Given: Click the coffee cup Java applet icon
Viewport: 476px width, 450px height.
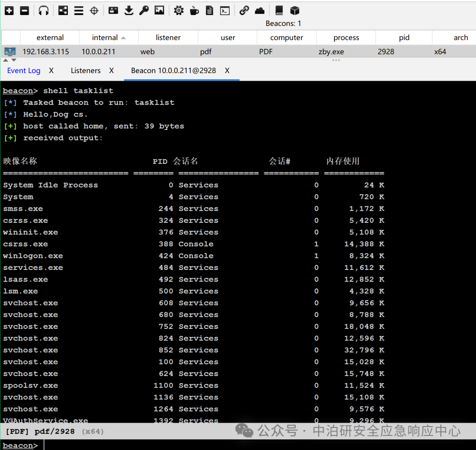Looking at the screenshot, I should pos(194,11).
